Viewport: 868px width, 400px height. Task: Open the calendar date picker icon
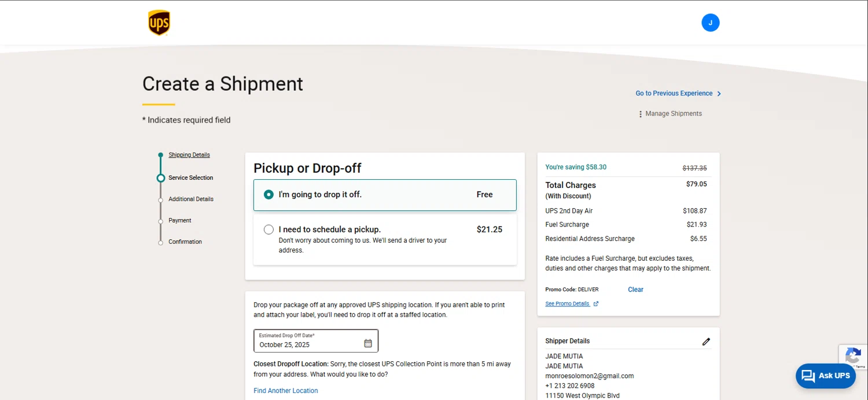pos(368,343)
